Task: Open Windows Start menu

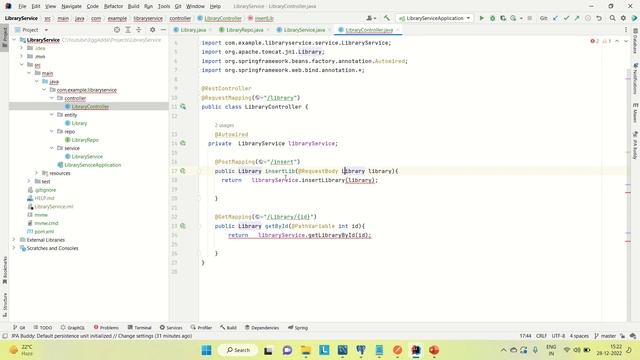Action: pos(207,350)
